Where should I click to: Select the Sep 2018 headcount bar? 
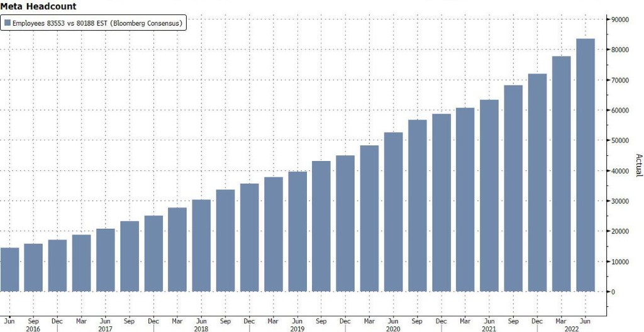click(225, 240)
